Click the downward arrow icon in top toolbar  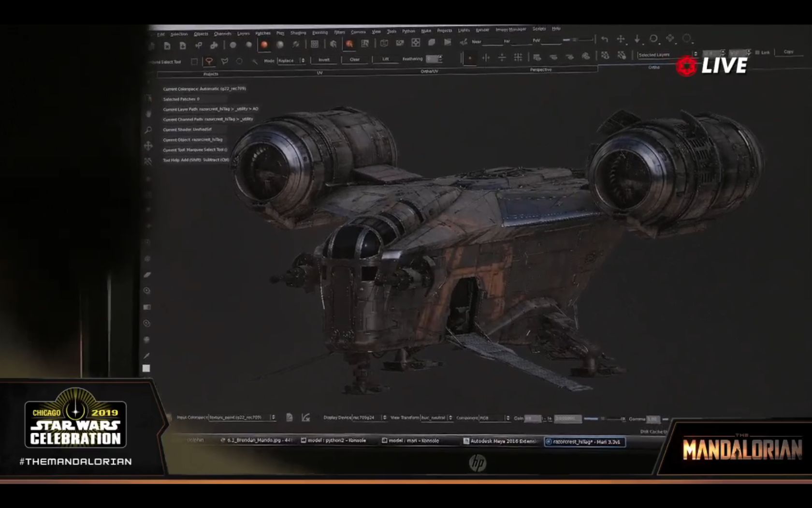click(637, 39)
